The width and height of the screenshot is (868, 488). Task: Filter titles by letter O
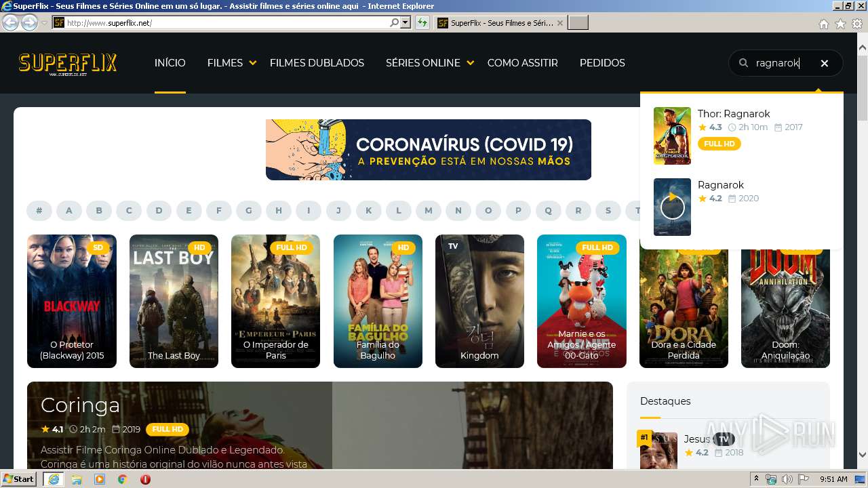pyautogui.click(x=488, y=211)
